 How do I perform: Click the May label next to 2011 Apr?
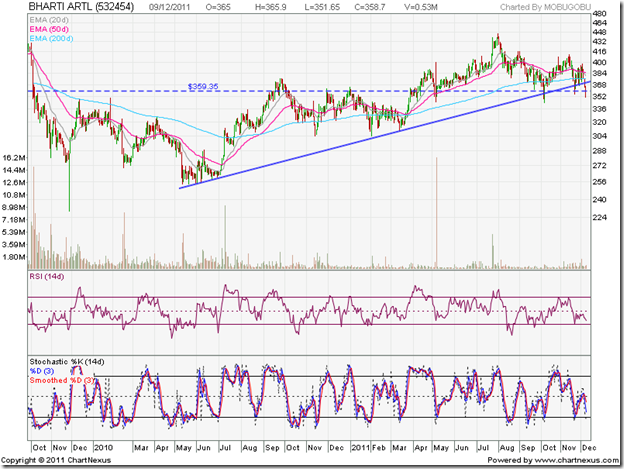[x=441, y=448]
